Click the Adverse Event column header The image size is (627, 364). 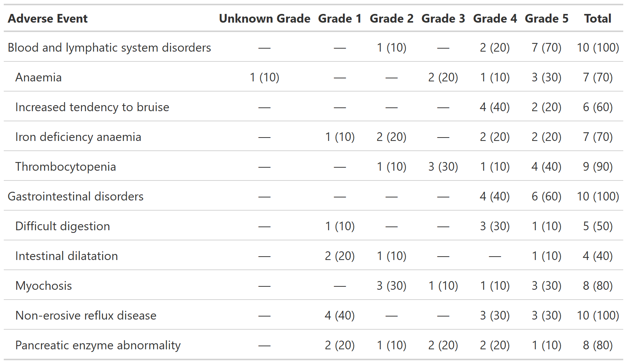click(x=48, y=18)
